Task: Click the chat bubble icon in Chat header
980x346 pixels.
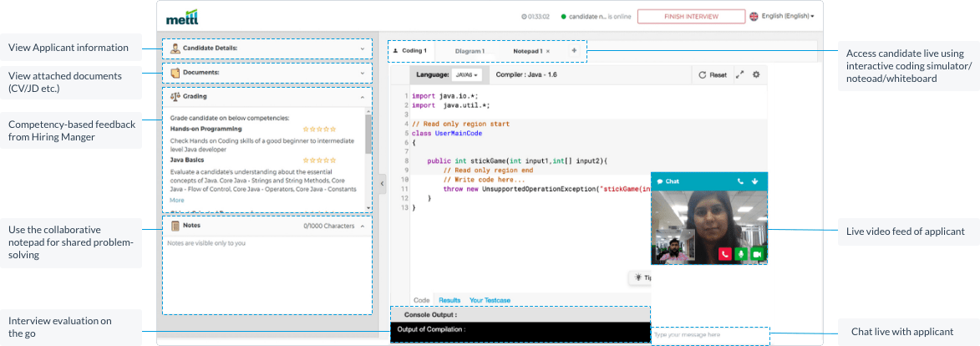Action: pos(660,181)
